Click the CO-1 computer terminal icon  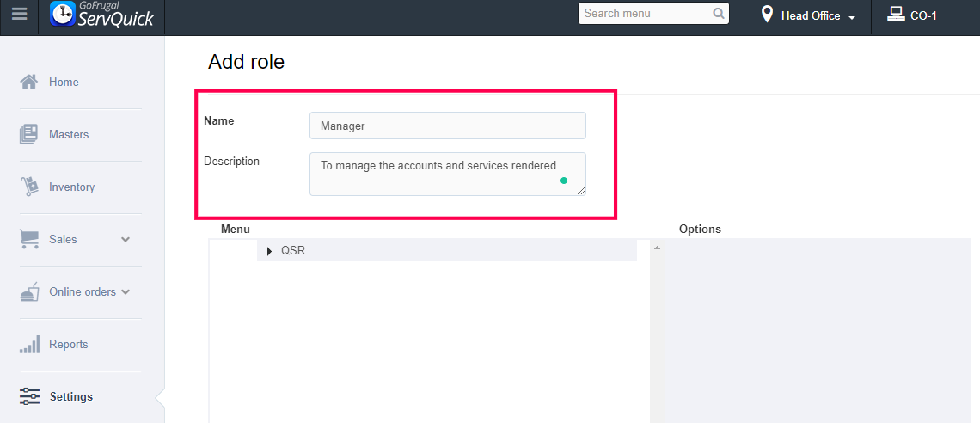[x=896, y=15]
